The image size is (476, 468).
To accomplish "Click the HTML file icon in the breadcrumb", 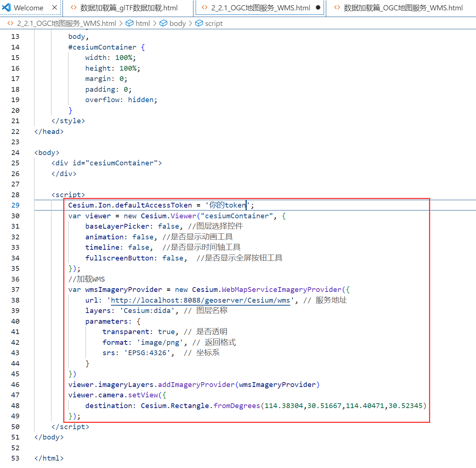I will click(x=10, y=23).
